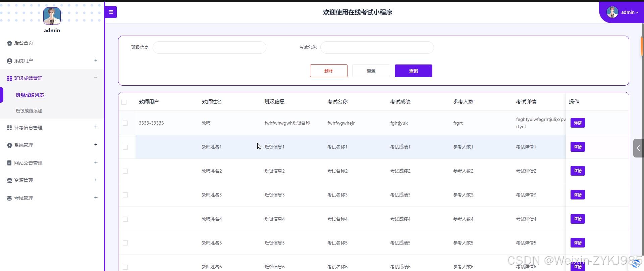This screenshot has height=271, width=644.
Task: Check the row for 教师姓名5
Action: [x=125, y=243]
